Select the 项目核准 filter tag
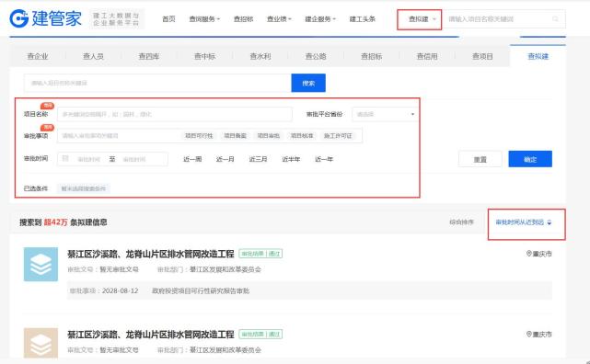This screenshot has height=364, width=590. point(302,136)
